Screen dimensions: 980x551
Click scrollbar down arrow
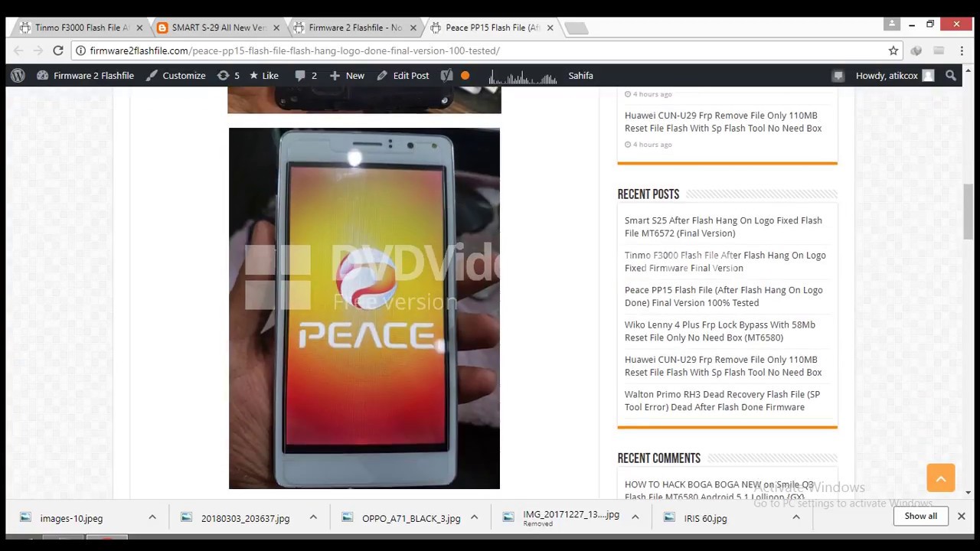tap(969, 493)
